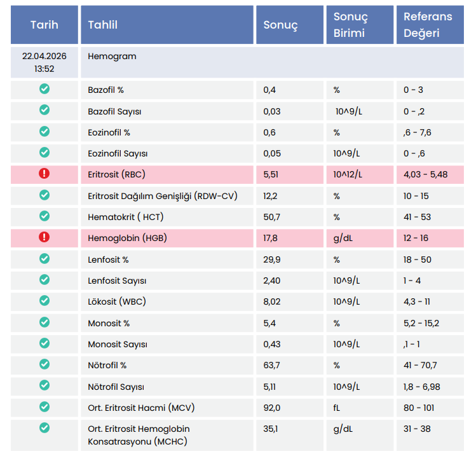
Task: Select the Hemoglobin result value 17,8
Action: point(271,238)
